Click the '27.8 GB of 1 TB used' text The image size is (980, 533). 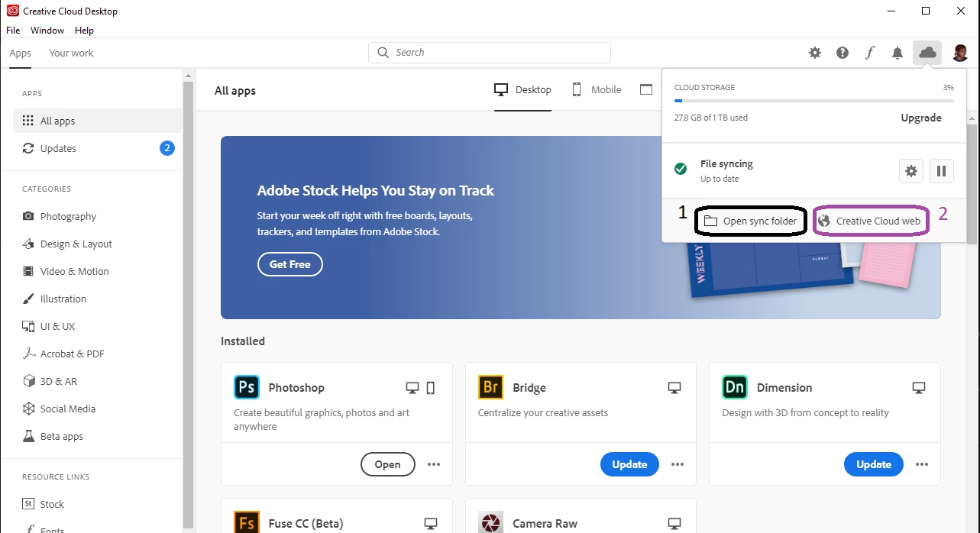[711, 118]
